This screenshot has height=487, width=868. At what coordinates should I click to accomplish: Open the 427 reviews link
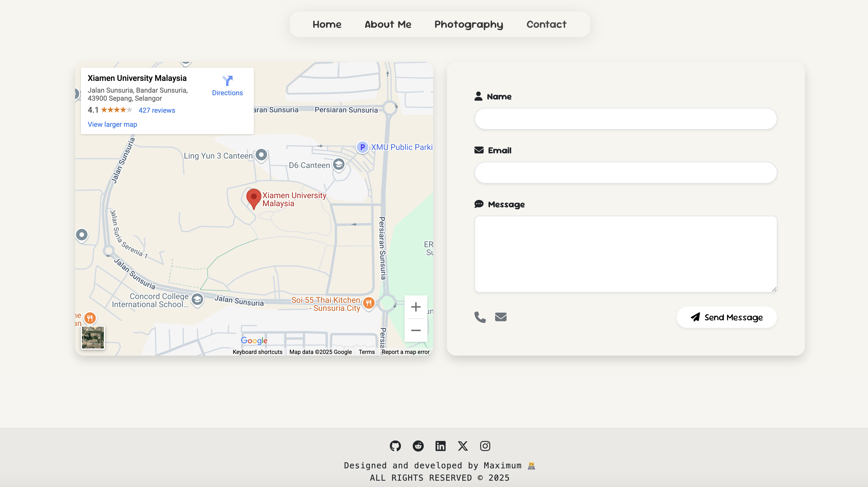pos(157,110)
